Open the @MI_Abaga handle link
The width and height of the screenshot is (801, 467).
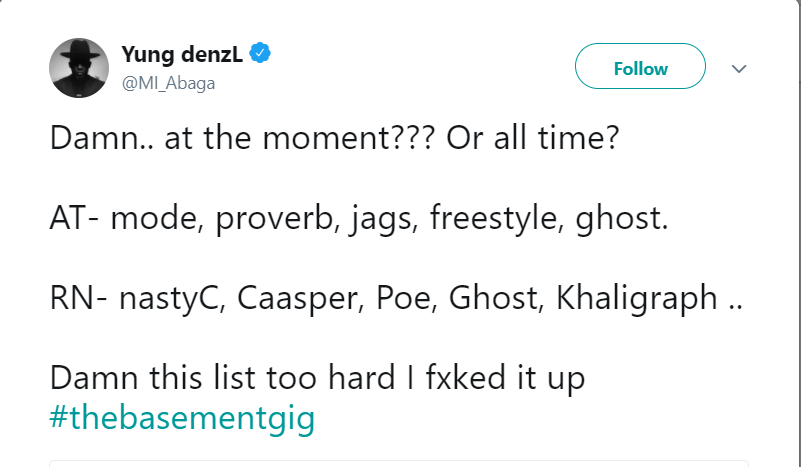coord(168,83)
